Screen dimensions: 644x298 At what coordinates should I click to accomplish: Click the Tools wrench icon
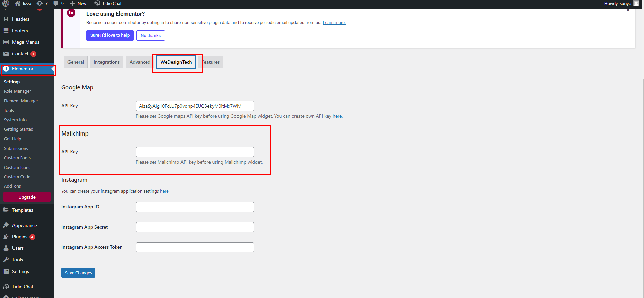click(x=6, y=260)
